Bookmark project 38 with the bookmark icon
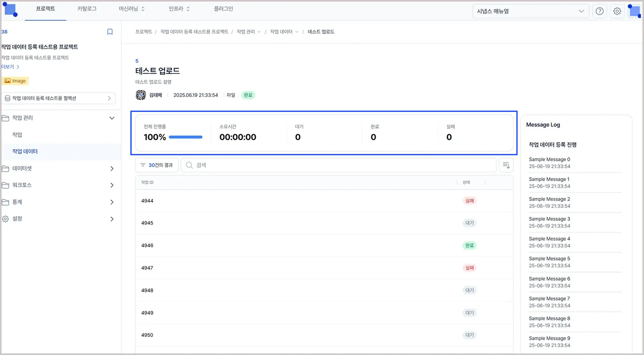644x355 pixels. 110,32
